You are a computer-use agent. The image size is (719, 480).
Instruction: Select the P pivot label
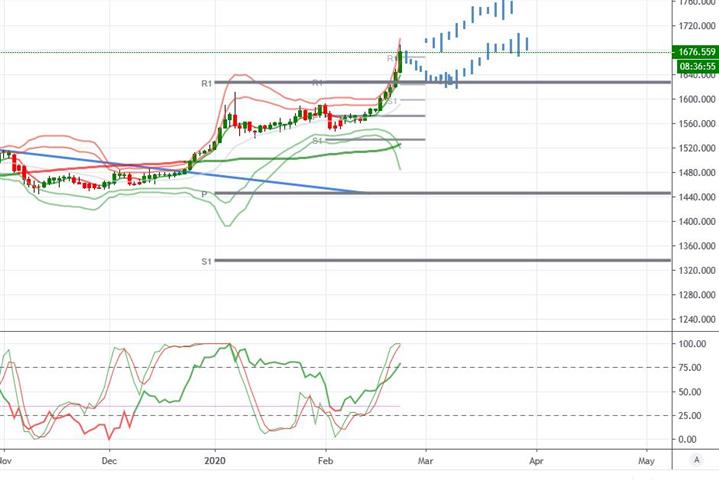click(x=204, y=194)
